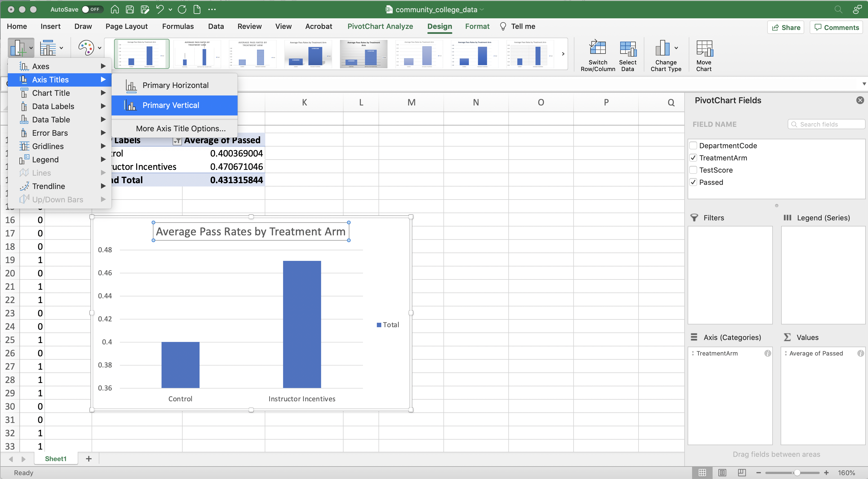Viewport: 868px width, 479px height.
Task: Open More Axis Title Options menu
Action: [x=179, y=128]
